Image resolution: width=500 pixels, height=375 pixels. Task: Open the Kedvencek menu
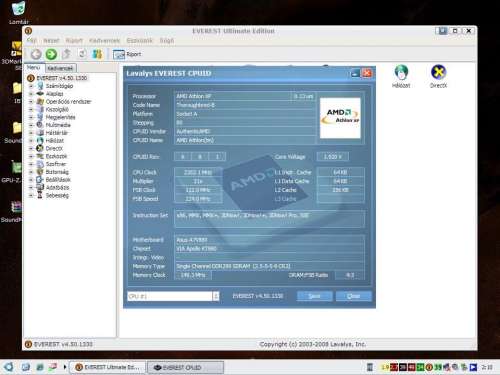point(104,40)
